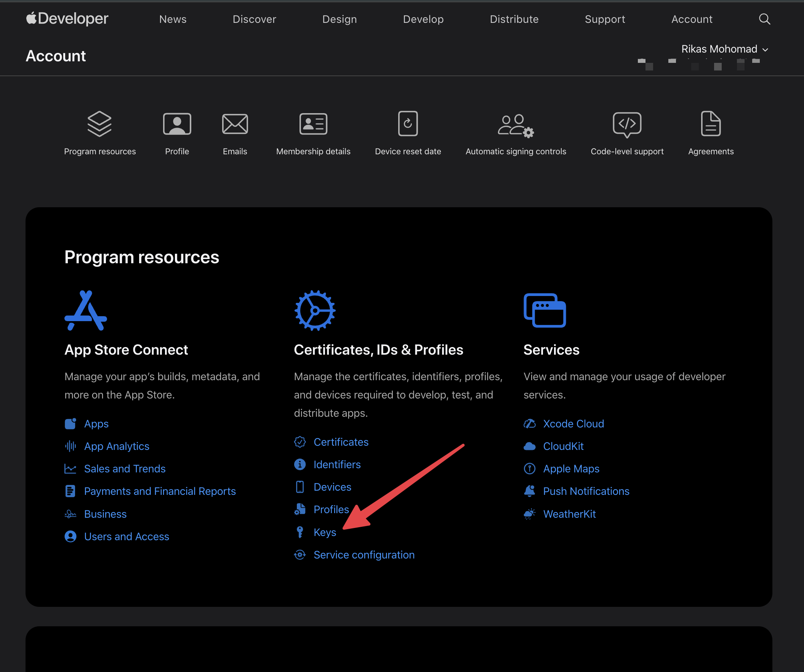The height and width of the screenshot is (672, 804).
Task: Click the Apple Developer logo
Action: pyautogui.click(x=67, y=18)
